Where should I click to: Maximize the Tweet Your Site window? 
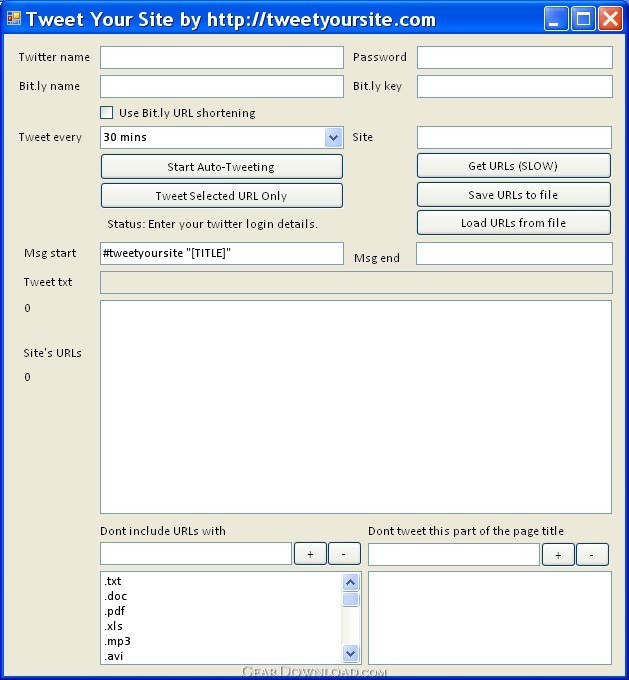pyautogui.click(x=583, y=19)
